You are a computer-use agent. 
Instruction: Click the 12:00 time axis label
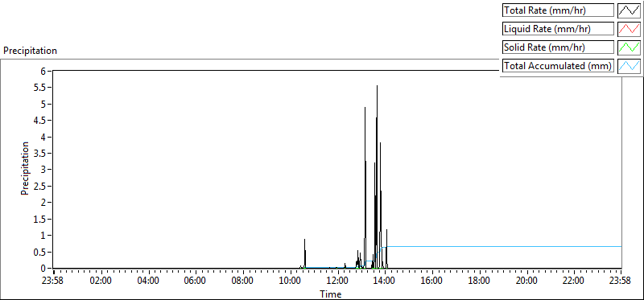[x=337, y=282]
